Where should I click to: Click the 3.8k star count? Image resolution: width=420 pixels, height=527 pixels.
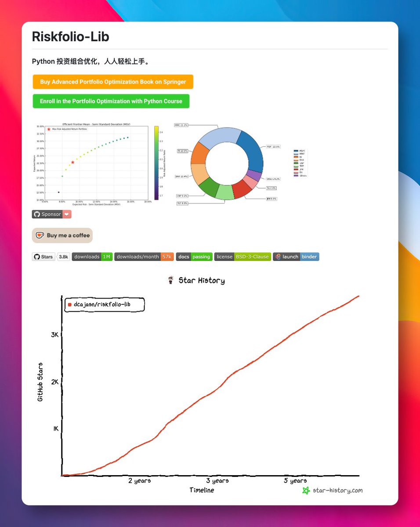click(x=64, y=257)
